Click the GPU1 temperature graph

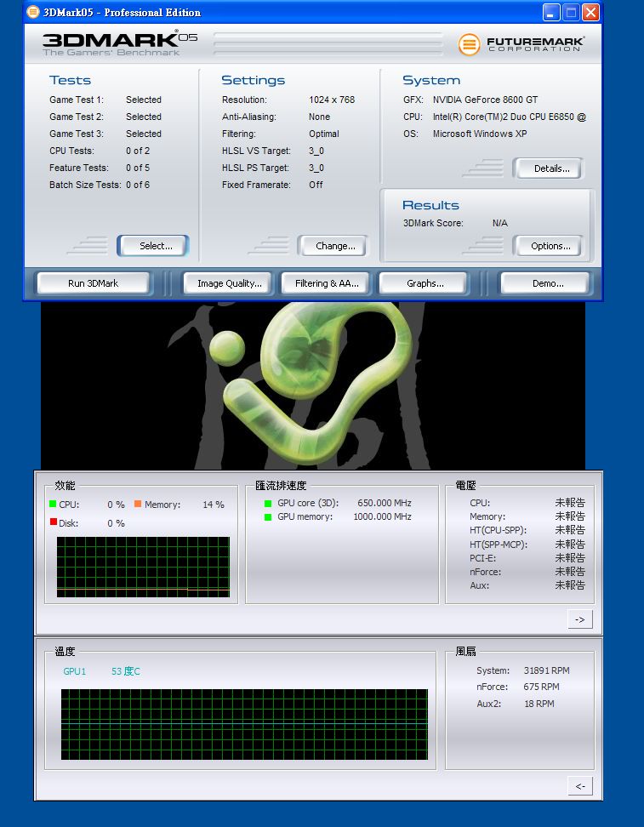coord(243,725)
